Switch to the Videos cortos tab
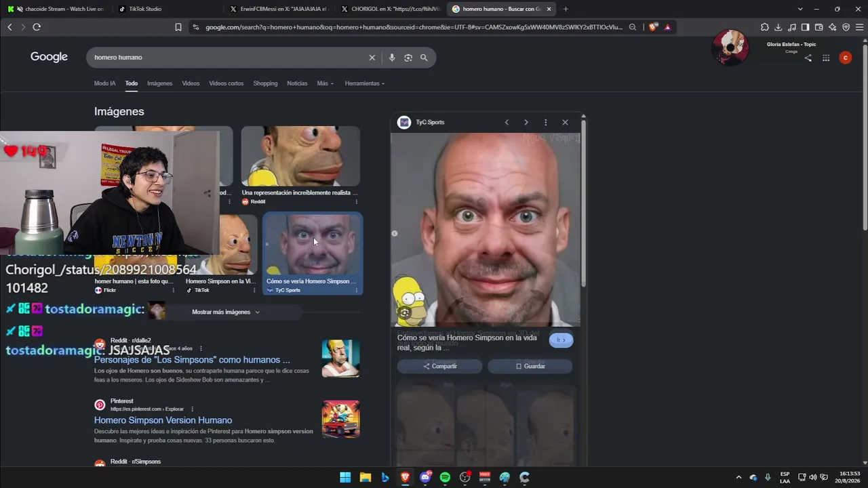This screenshot has width=868, height=488. [226, 83]
